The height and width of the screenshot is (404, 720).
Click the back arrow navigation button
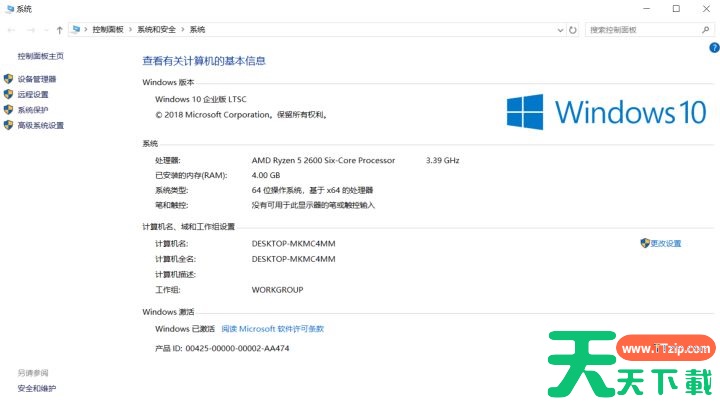click(12, 30)
